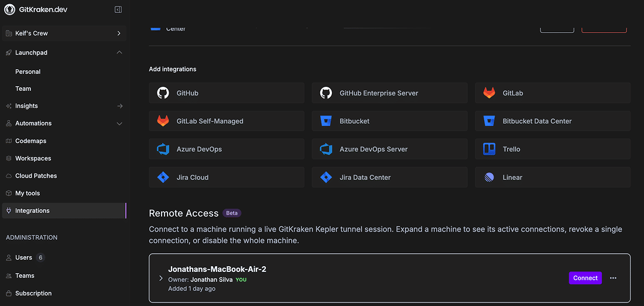The image size is (644, 306).
Task: Click the Trello board icon
Action: click(x=489, y=149)
